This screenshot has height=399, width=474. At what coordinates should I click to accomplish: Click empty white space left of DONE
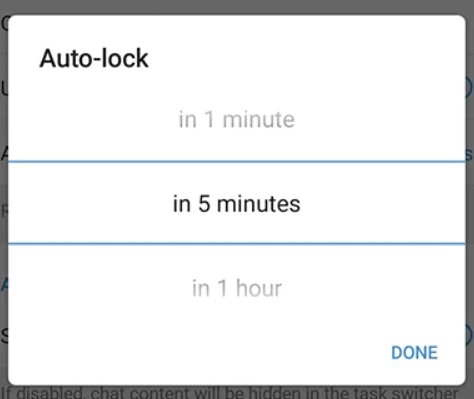click(x=200, y=353)
